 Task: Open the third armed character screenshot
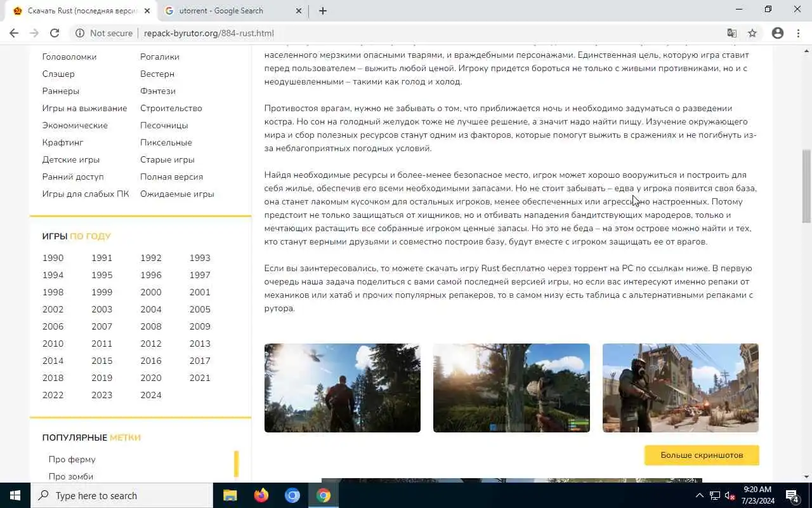pos(681,388)
